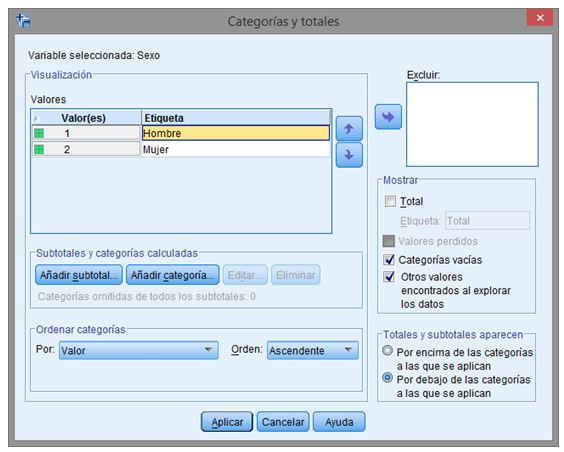Move selected category down with arrow button

[349, 155]
